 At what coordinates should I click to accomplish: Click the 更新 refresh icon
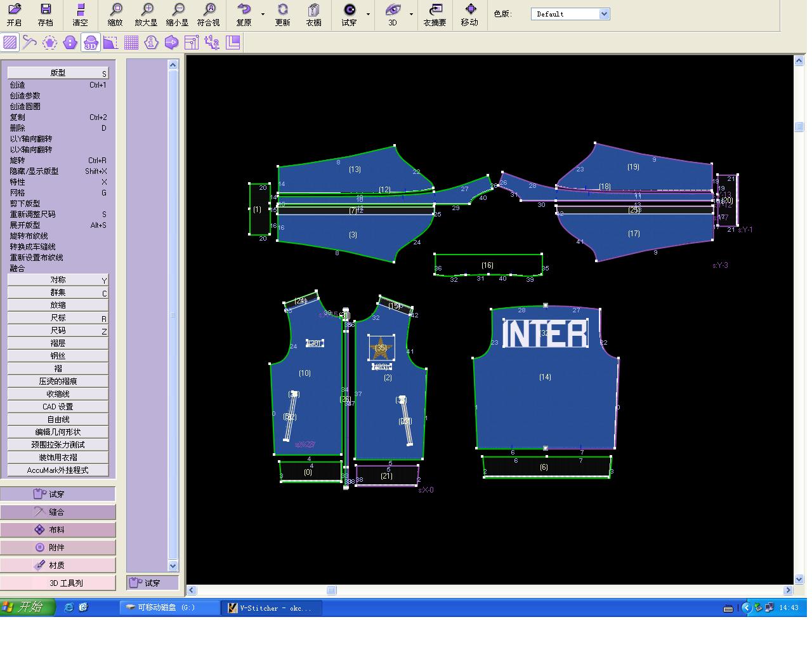283,15
